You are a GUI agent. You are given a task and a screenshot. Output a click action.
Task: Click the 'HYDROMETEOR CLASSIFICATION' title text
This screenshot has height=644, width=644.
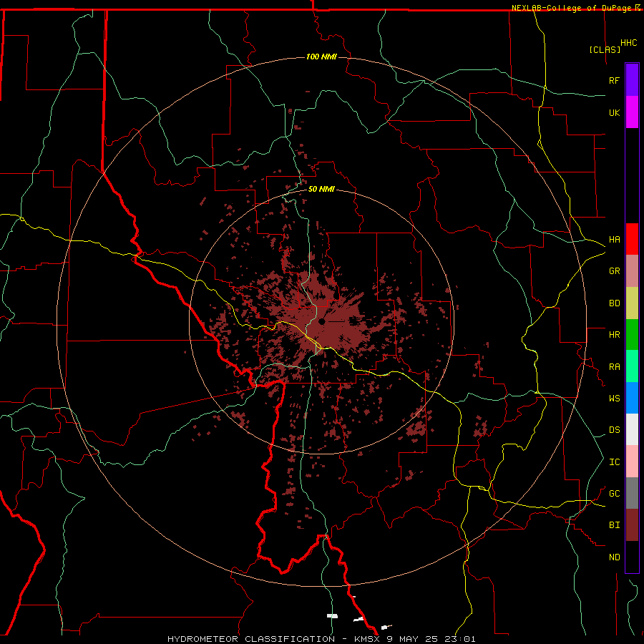(x=251, y=639)
